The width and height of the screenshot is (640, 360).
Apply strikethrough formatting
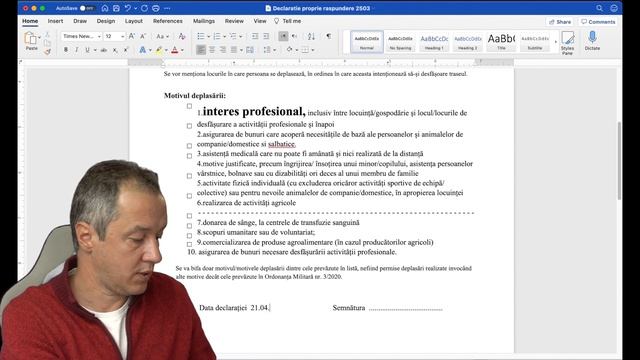pos(104,50)
